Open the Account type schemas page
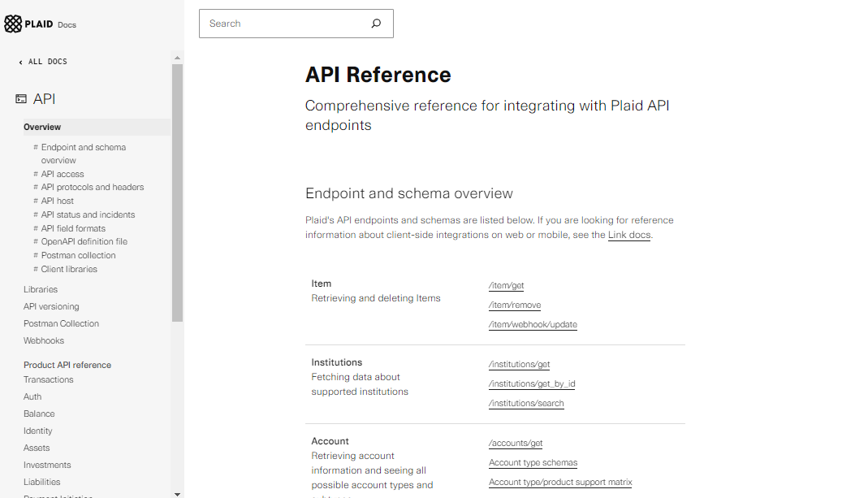Screen dimensions: 868x498 pos(532,462)
